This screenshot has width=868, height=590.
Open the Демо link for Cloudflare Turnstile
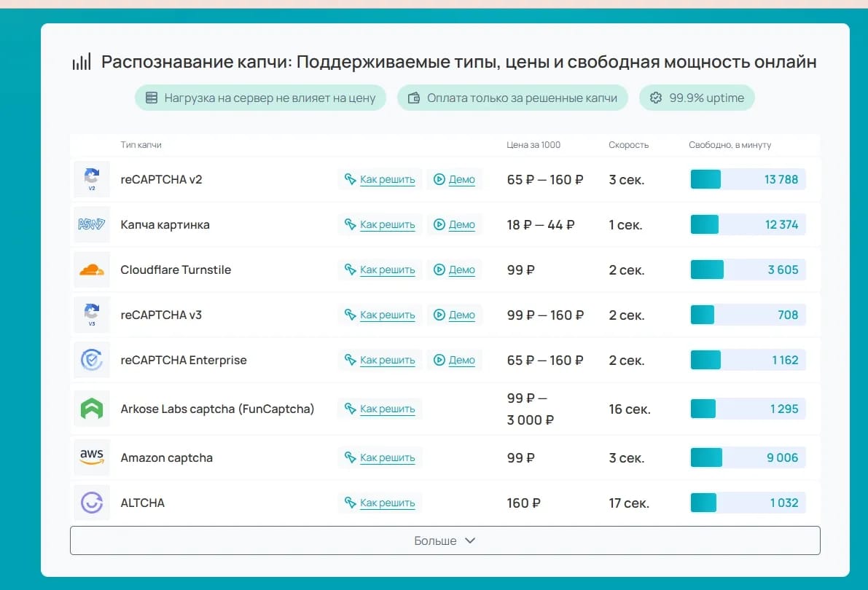pos(461,270)
